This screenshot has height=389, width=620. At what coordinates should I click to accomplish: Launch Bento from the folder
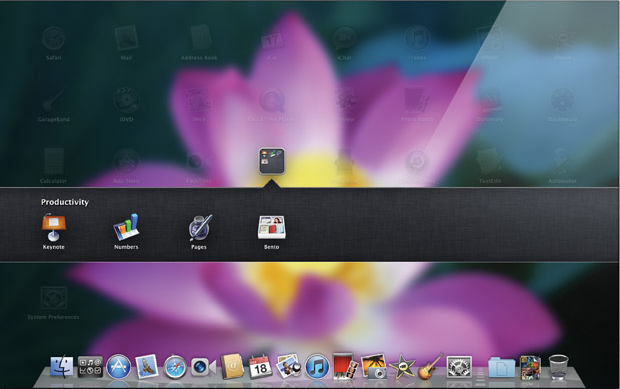(x=272, y=227)
